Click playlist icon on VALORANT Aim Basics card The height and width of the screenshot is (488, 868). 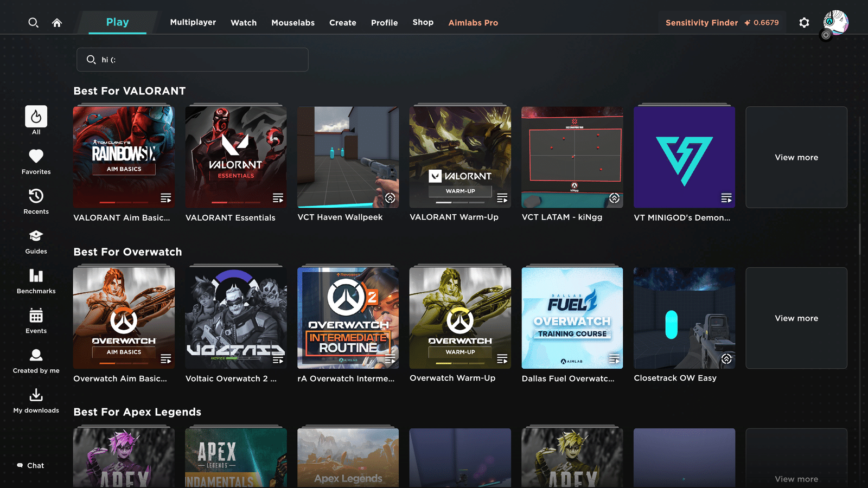pos(166,198)
